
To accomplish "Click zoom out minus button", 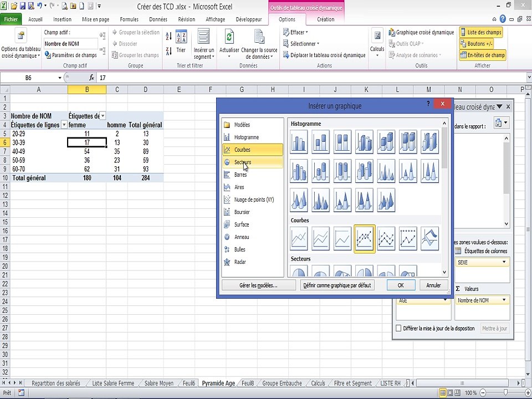I will coord(483,392).
